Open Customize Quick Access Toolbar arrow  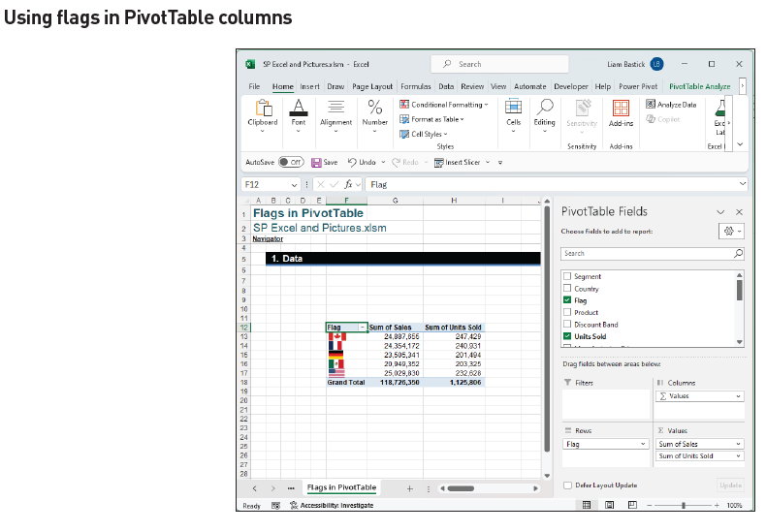click(500, 163)
